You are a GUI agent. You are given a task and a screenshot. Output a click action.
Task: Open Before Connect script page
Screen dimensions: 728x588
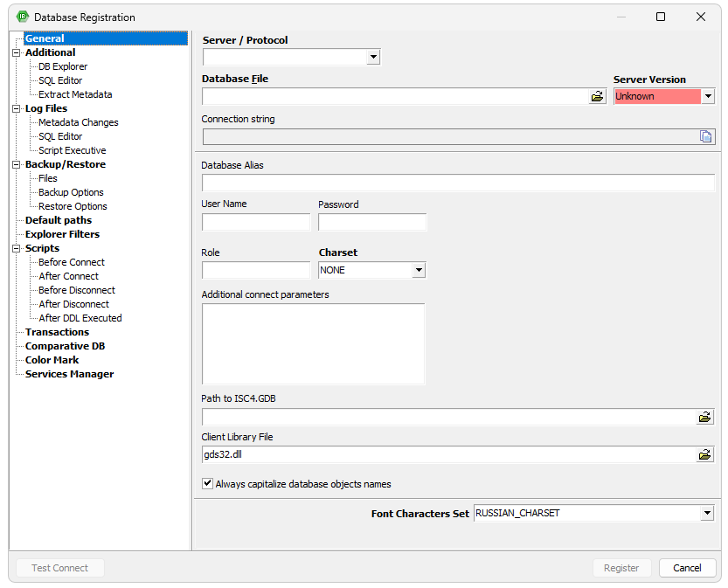click(x=72, y=262)
